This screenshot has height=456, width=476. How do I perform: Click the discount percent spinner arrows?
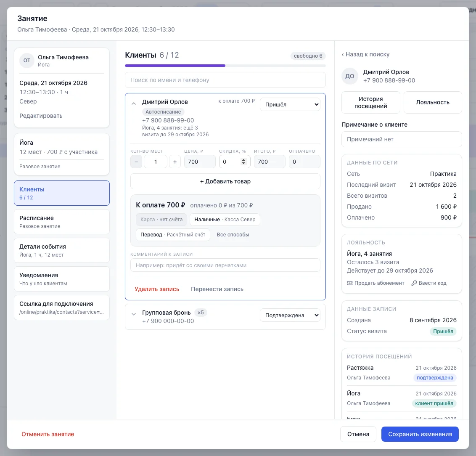[243, 162]
